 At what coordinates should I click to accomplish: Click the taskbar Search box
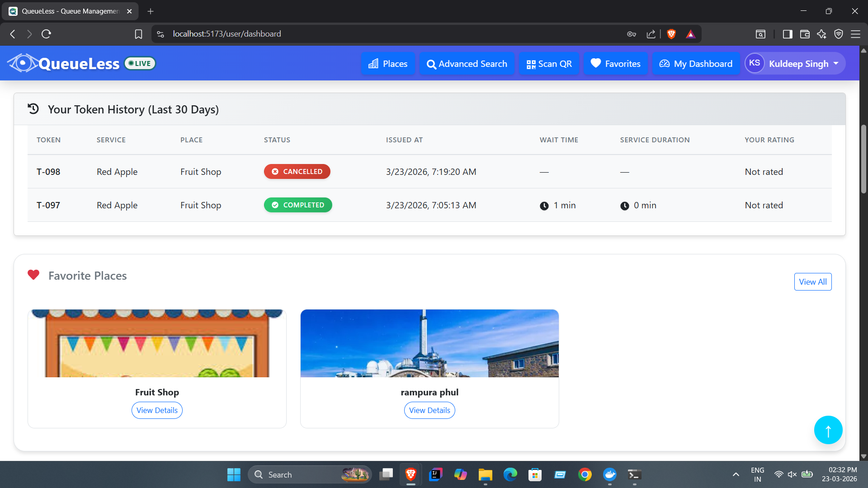click(310, 474)
